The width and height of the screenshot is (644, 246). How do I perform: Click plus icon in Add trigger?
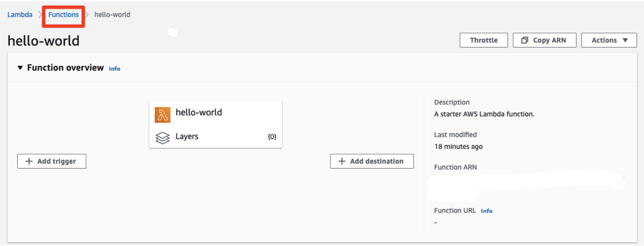(29, 161)
